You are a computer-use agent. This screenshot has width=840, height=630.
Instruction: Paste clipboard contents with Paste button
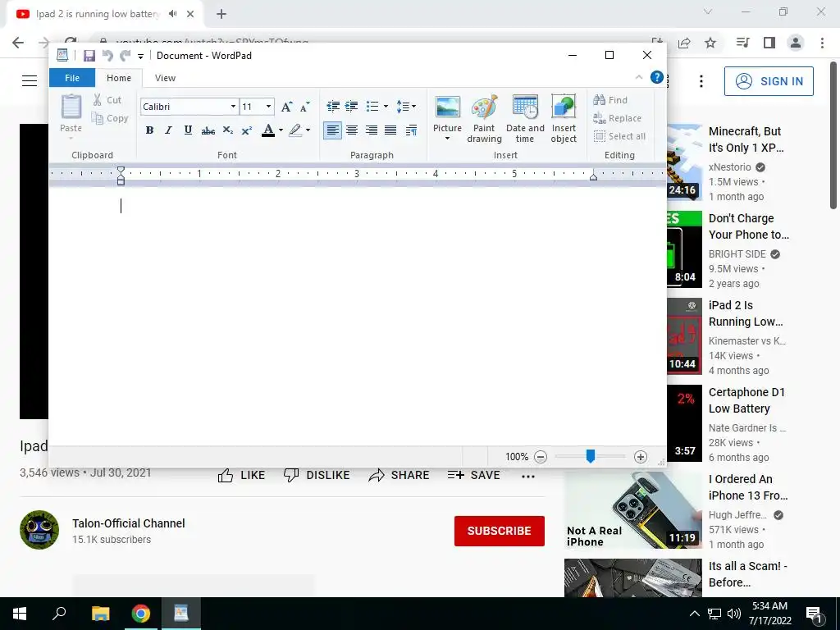pyautogui.click(x=71, y=113)
